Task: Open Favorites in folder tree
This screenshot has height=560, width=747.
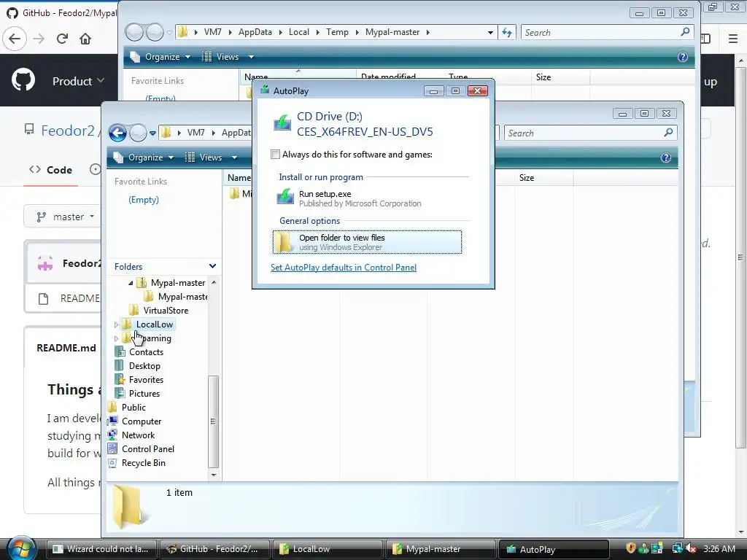Action: coord(146,379)
